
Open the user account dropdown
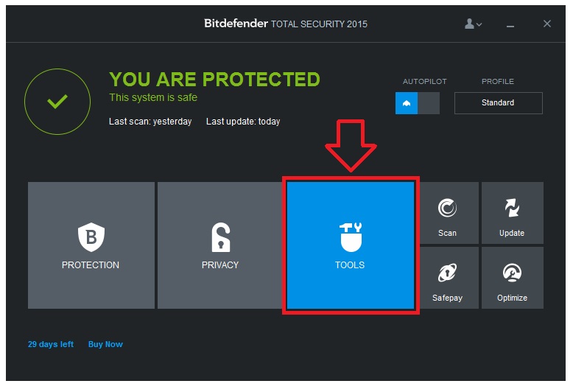point(474,24)
